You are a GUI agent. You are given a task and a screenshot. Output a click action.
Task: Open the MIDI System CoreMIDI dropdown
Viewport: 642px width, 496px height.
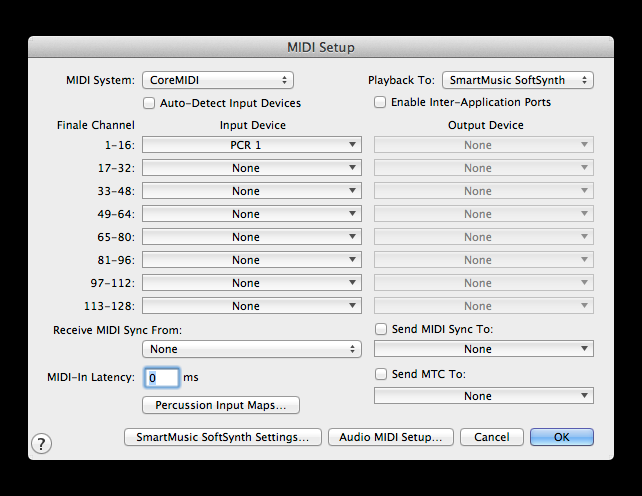[218, 79]
